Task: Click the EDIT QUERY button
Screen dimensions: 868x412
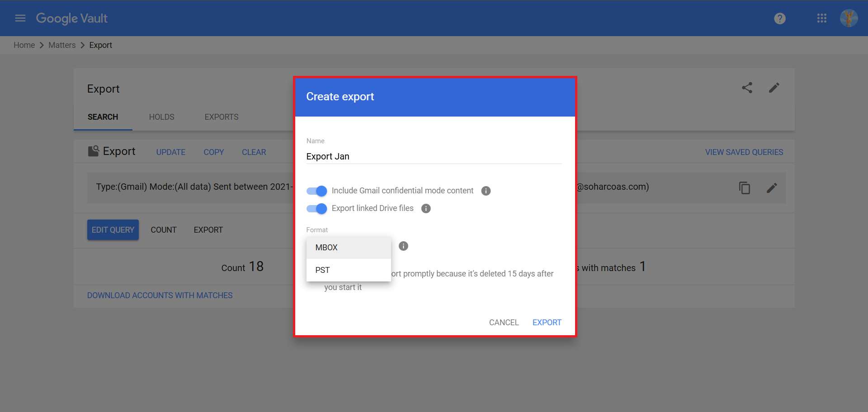Action: click(x=113, y=230)
